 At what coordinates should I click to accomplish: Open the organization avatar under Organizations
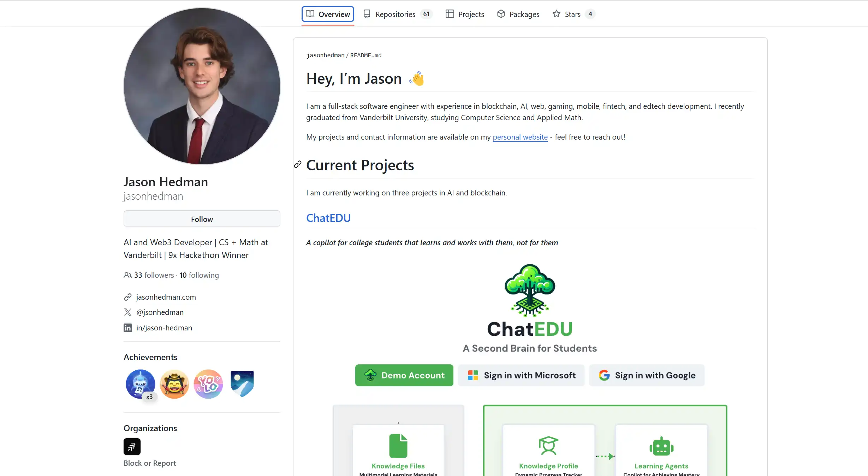tap(132, 447)
